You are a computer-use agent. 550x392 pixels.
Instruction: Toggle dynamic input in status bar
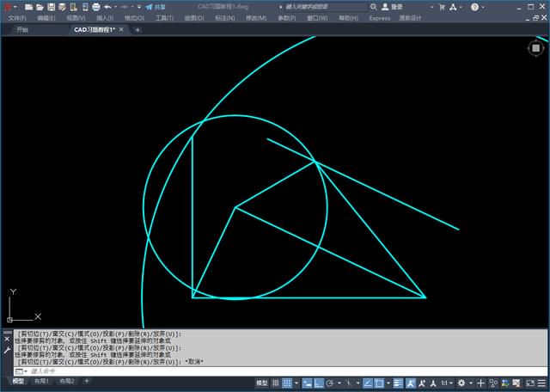coord(308,383)
